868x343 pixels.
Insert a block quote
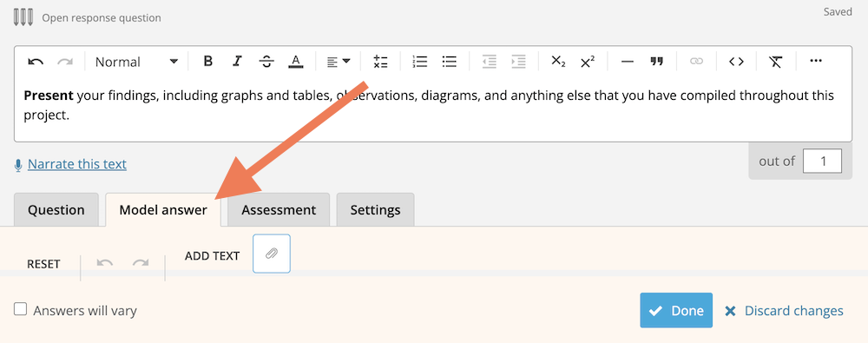click(656, 62)
